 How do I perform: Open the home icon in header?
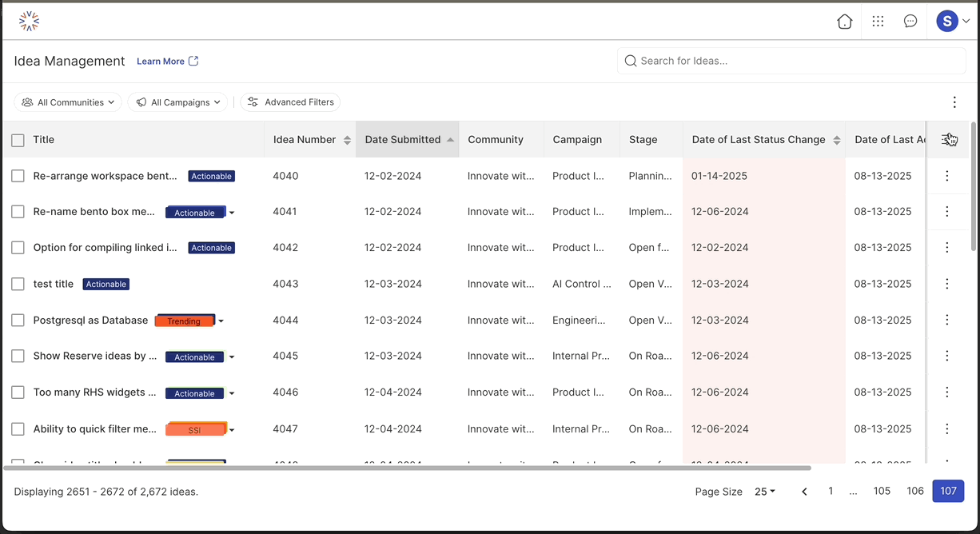click(x=844, y=22)
